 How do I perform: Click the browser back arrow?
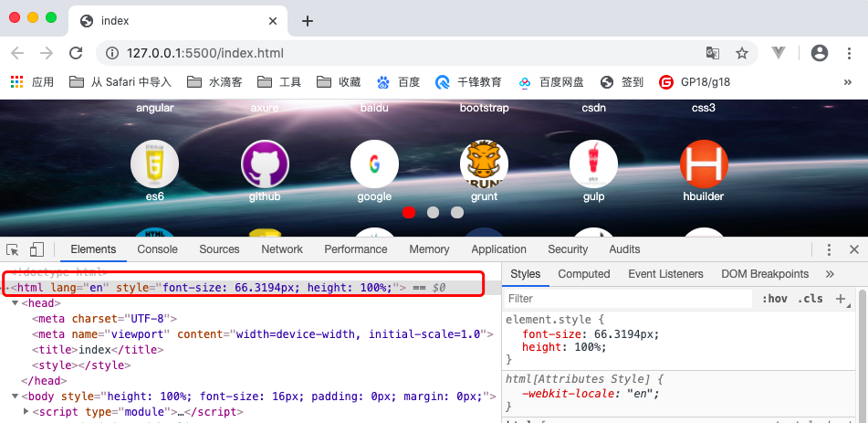(17, 53)
